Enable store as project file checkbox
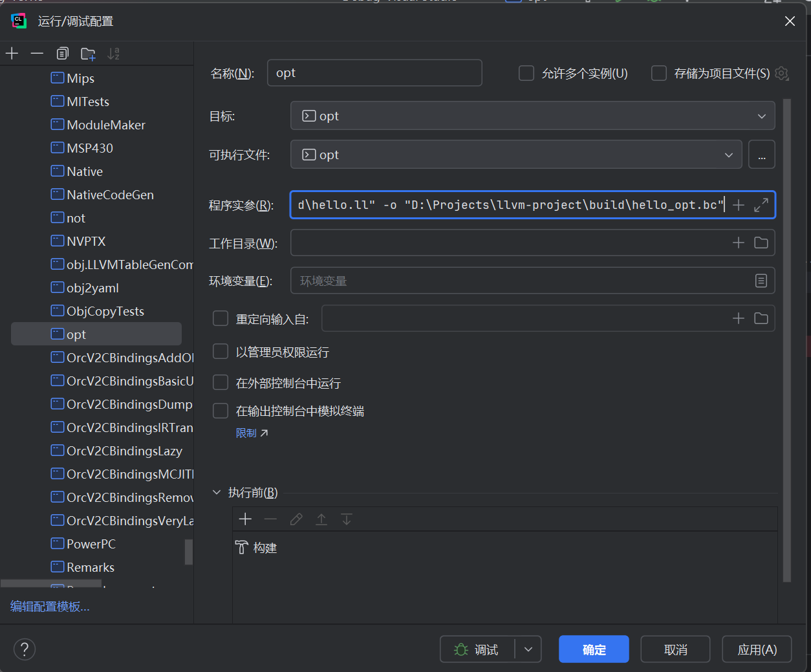811x672 pixels. [x=659, y=73]
